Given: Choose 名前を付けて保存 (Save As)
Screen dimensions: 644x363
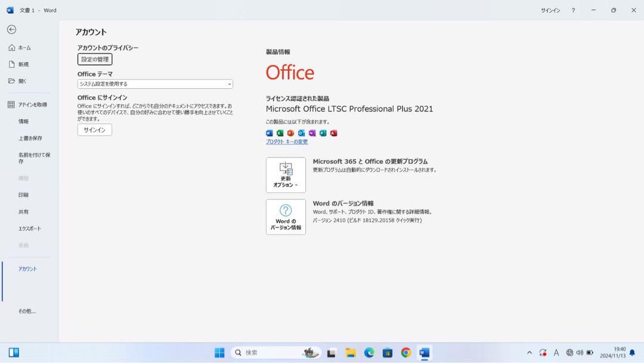Looking at the screenshot, I should pyautogui.click(x=34, y=158).
